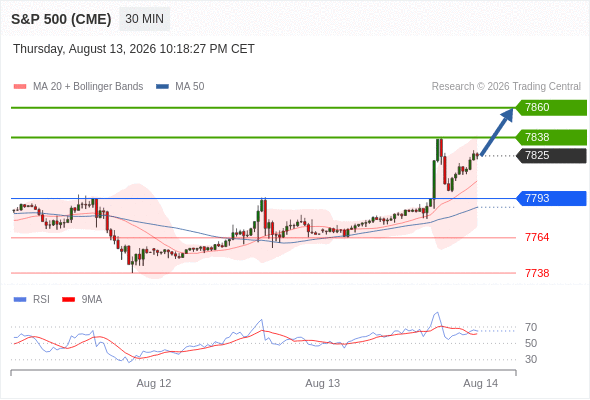Click the RSI axis value 30
The image size is (590, 400).
tap(531, 359)
